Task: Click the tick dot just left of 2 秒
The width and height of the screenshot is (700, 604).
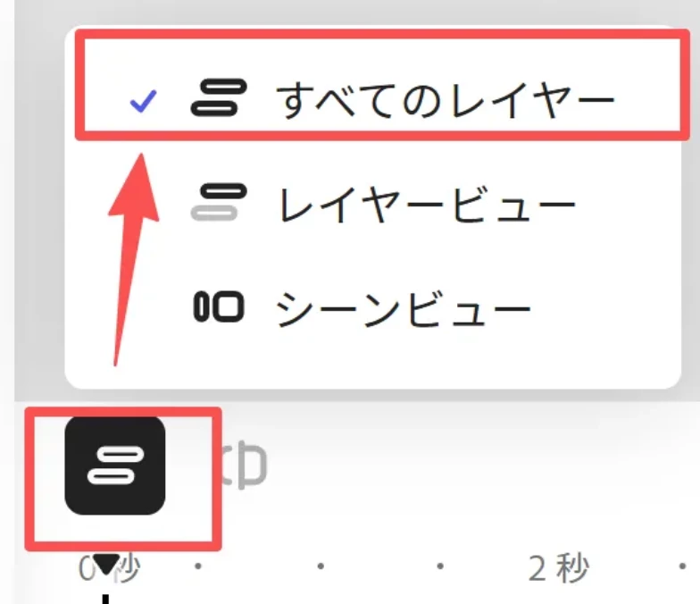Action: tap(440, 566)
